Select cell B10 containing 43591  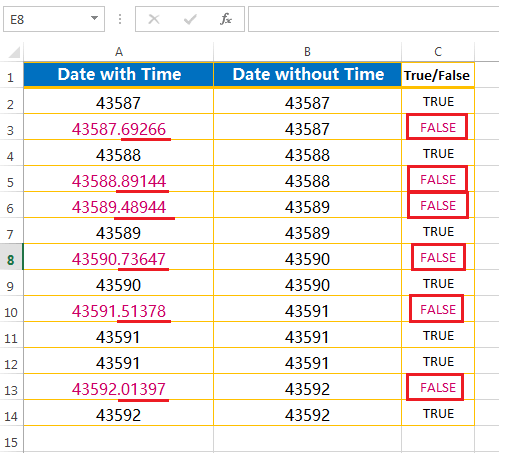pyautogui.click(x=307, y=309)
